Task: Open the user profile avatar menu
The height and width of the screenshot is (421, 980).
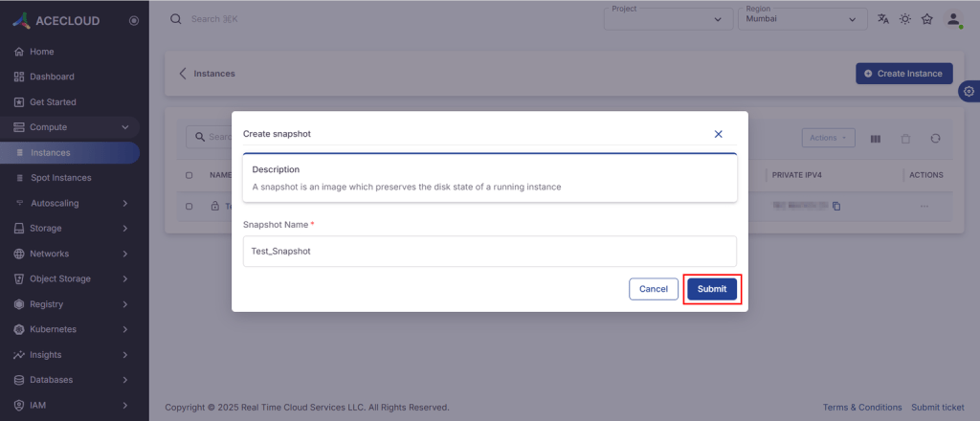Action: 953,19
